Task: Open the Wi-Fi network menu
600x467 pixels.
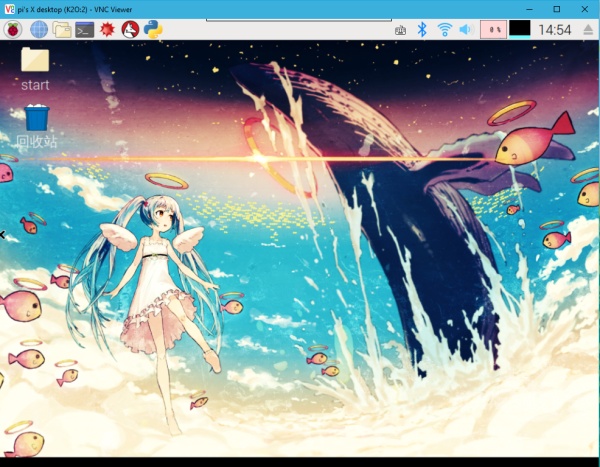Action: tap(445, 29)
